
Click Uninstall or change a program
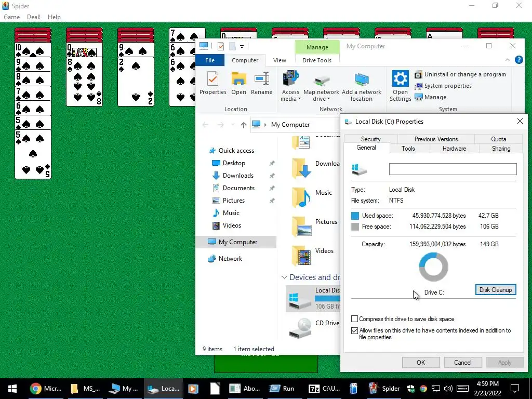pyautogui.click(x=460, y=74)
